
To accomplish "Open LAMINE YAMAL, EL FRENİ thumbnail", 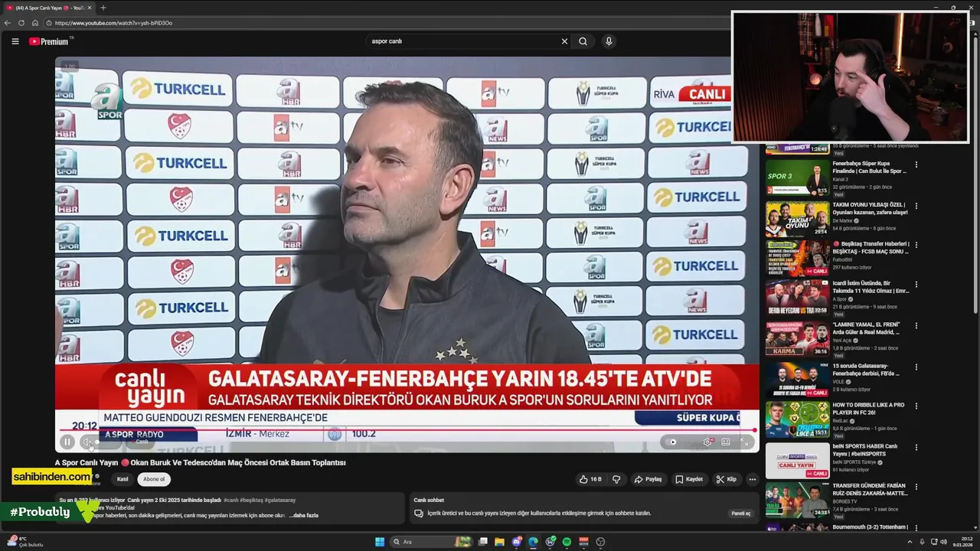I will point(797,337).
